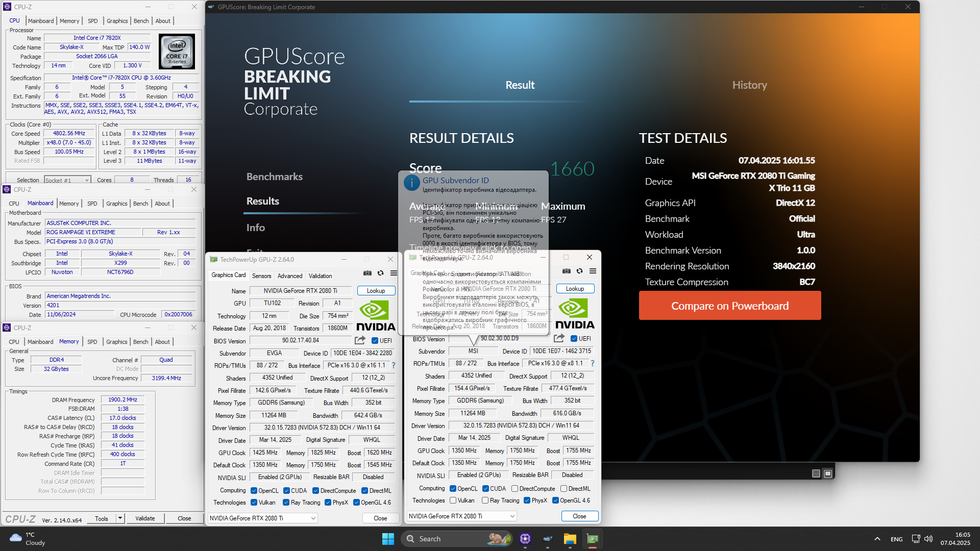Open Validation tab in left GPU-Z

(x=320, y=276)
